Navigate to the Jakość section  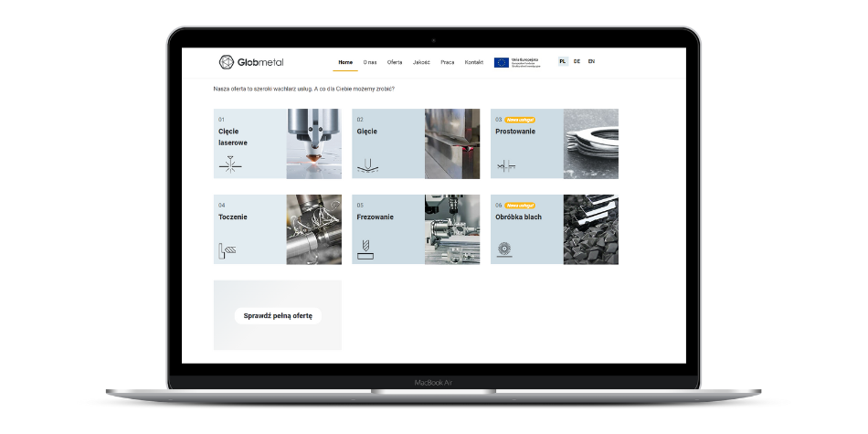pyautogui.click(x=421, y=62)
